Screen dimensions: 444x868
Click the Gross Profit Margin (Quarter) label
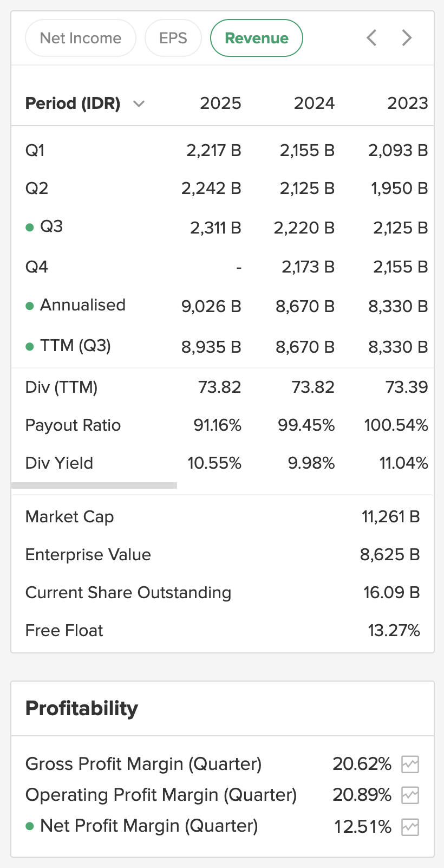143,764
